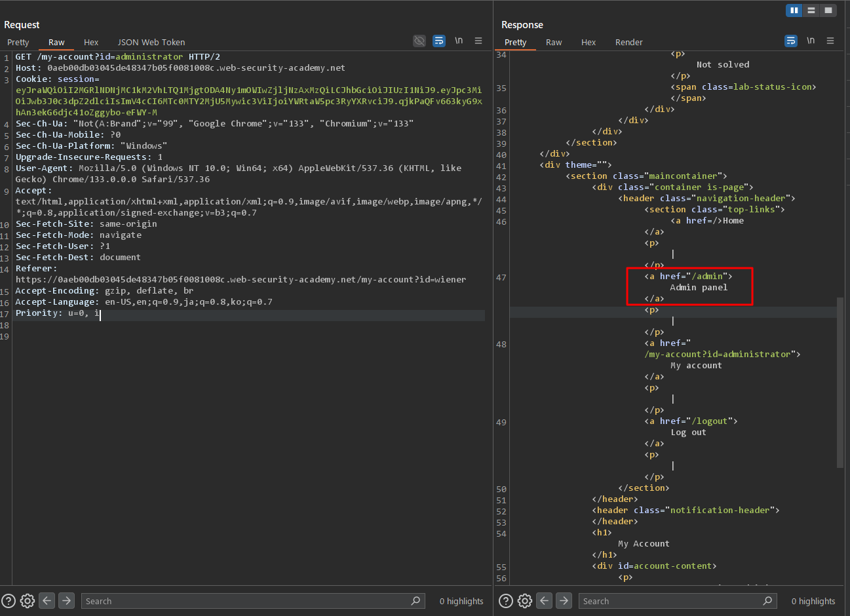850x616 pixels.
Task: Switch Response view to Render tab
Action: 628,43
